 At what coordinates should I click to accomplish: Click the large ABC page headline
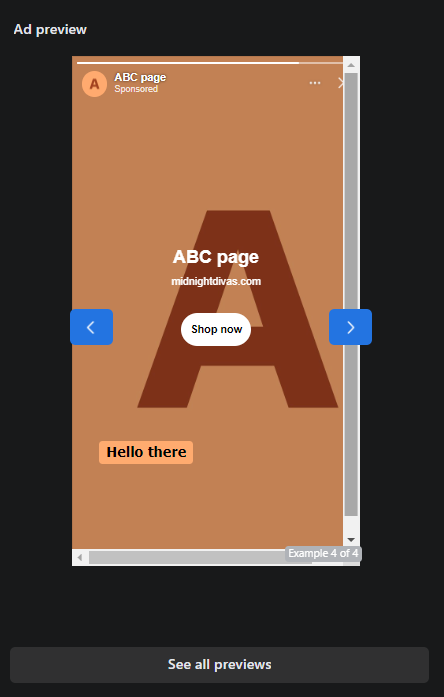[216, 257]
